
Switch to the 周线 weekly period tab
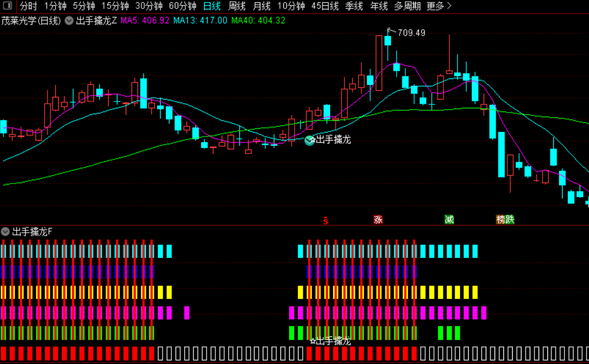click(236, 6)
